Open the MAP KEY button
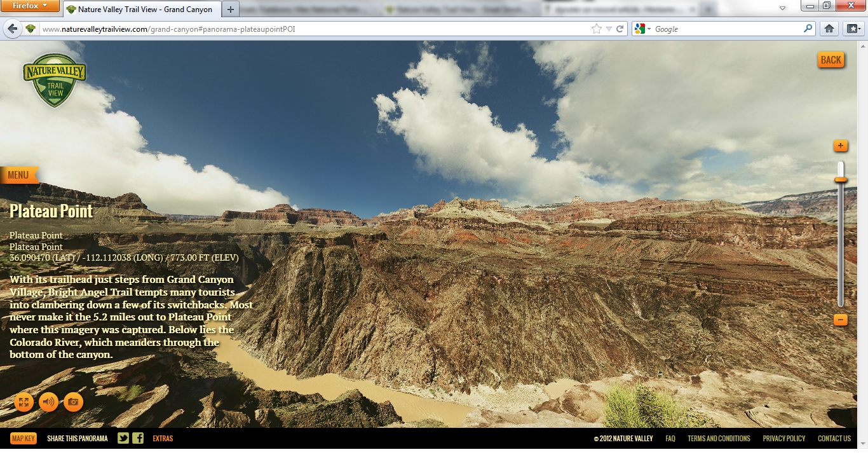 (x=24, y=438)
